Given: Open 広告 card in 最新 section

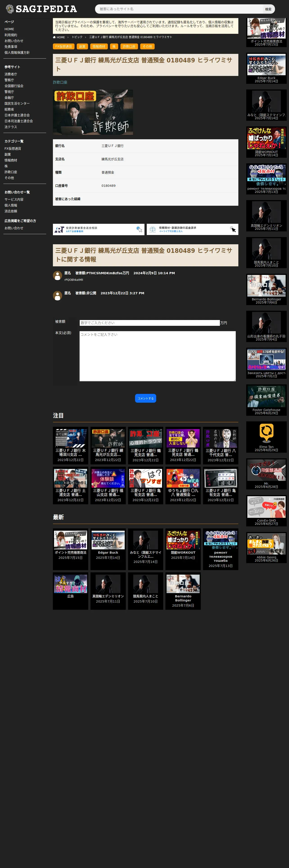Looking at the screenshot, I should coord(70,591).
